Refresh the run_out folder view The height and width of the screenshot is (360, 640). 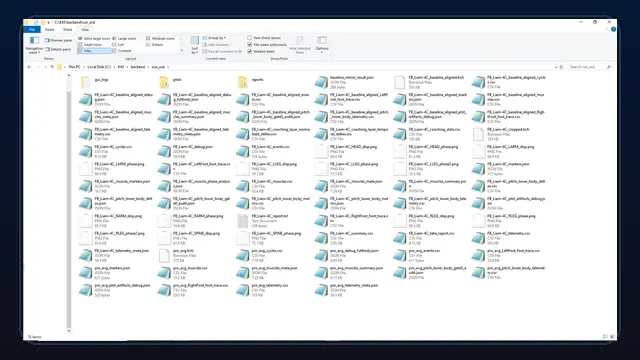pyautogui.click(x=562, y=67)
